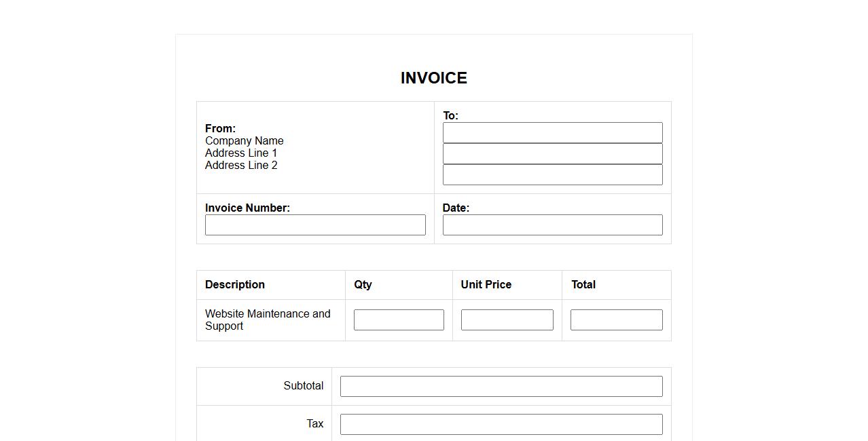
Task: Click the Qty column header
Action: pos(363,285)
